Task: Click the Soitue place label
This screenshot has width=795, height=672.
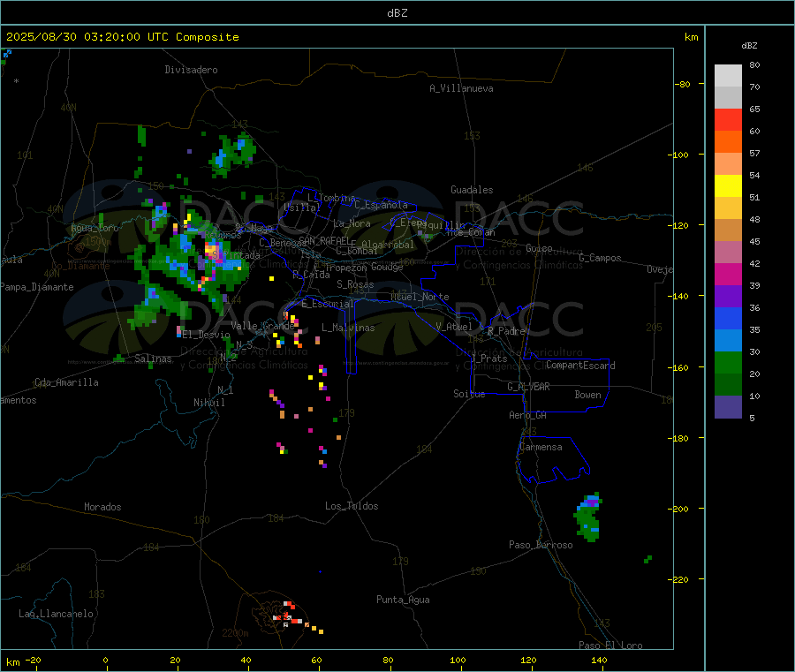Action: 469,394
